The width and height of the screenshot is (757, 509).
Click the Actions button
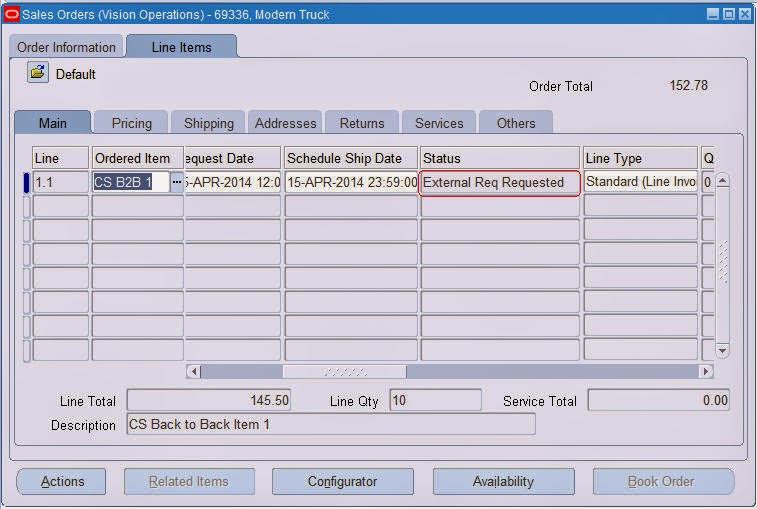click(x=62, y=481)
